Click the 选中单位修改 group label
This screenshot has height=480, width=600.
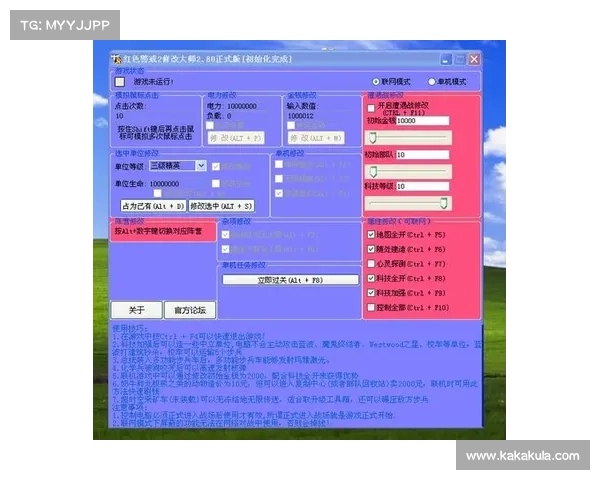point(137,153)
